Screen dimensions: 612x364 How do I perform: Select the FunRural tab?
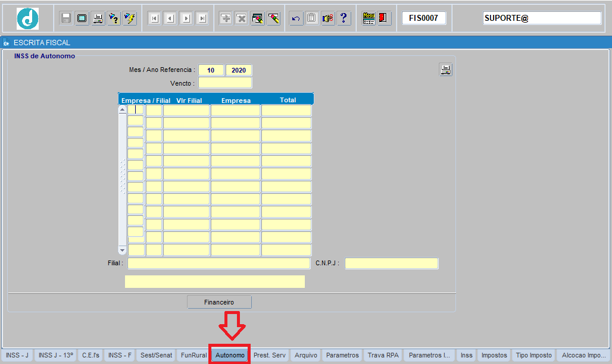click(x=193, y=355)
